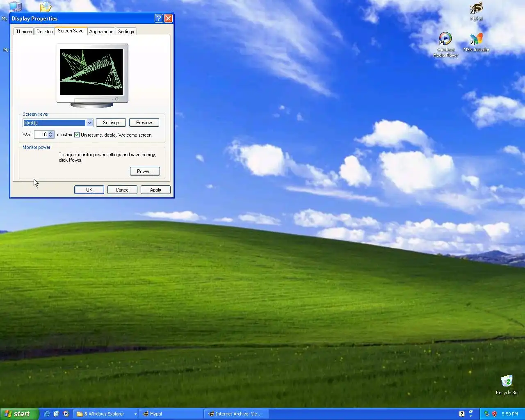Open the language bar options arrow
Screen dimensions: 525x420
click(471, 416)
